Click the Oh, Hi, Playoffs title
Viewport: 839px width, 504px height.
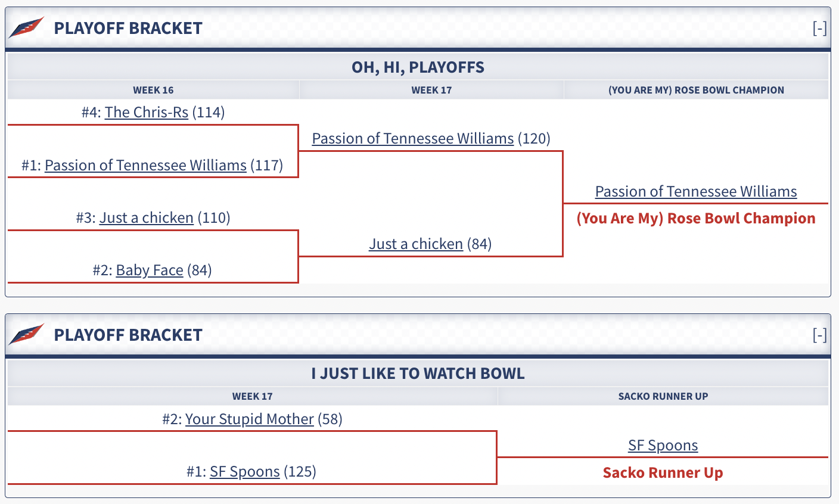418,67
